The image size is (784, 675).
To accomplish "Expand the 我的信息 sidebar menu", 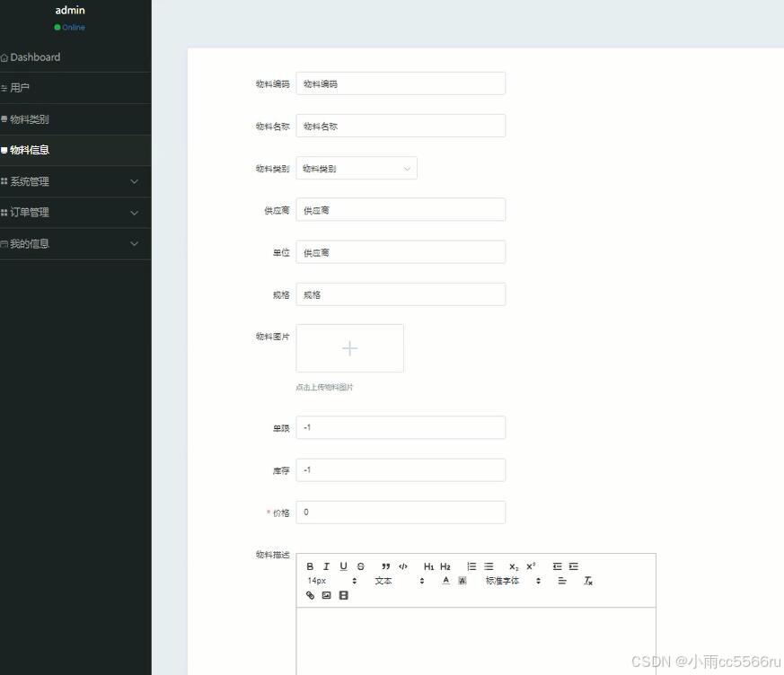I will (75, 244).
